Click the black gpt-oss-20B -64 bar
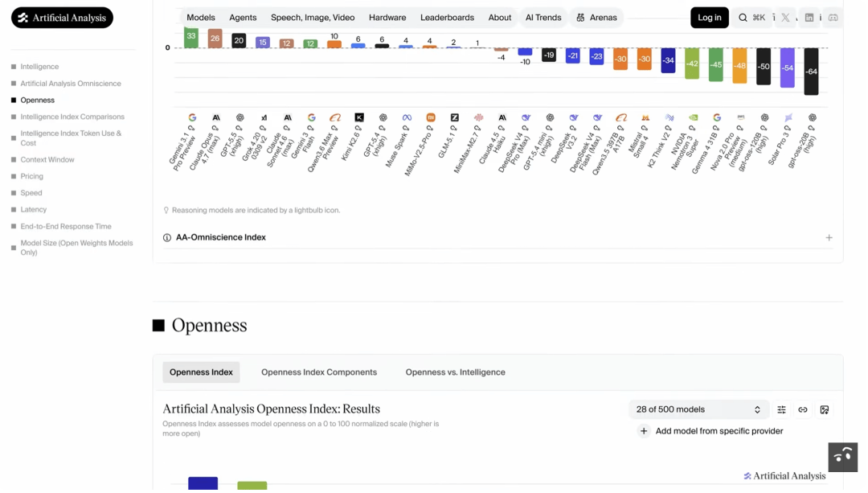 point(811,72)
